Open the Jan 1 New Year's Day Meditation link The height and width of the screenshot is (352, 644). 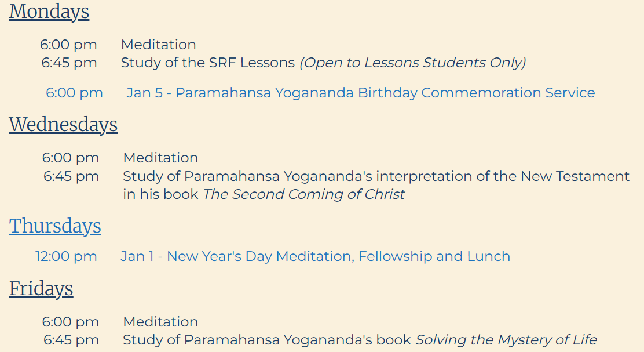(315, 256)
